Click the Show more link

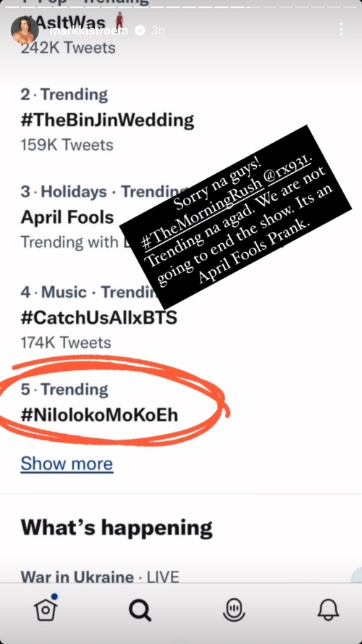pos(67,464)
